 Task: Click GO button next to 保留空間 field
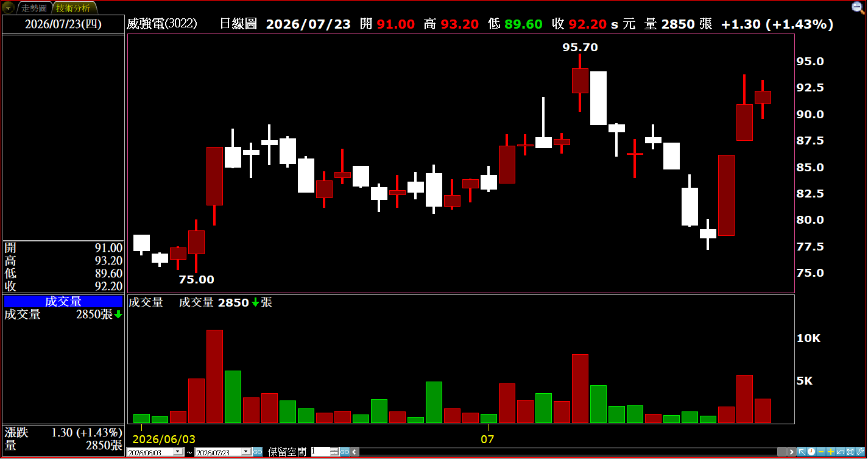click(345, 452)
